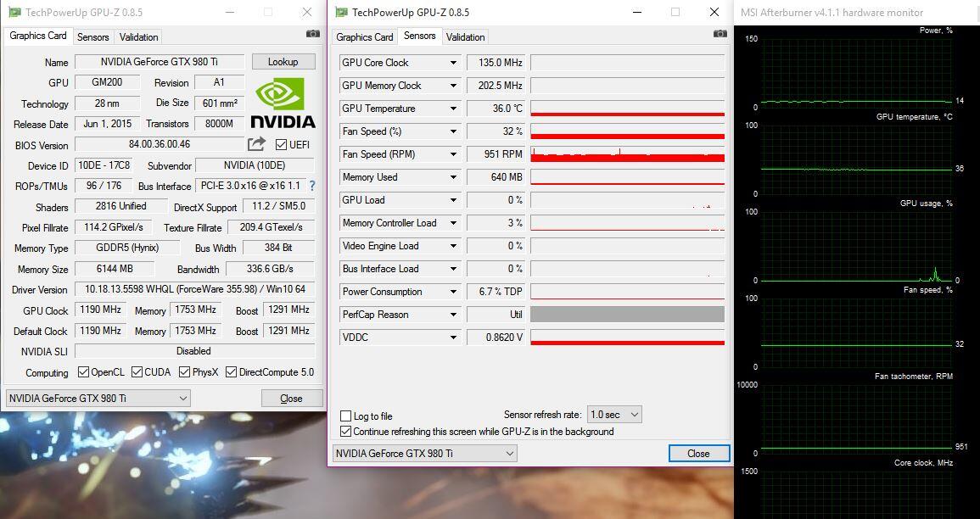Toggle the CUDA checkbox
Screen dimensions: 980x519
coord(137,371)
